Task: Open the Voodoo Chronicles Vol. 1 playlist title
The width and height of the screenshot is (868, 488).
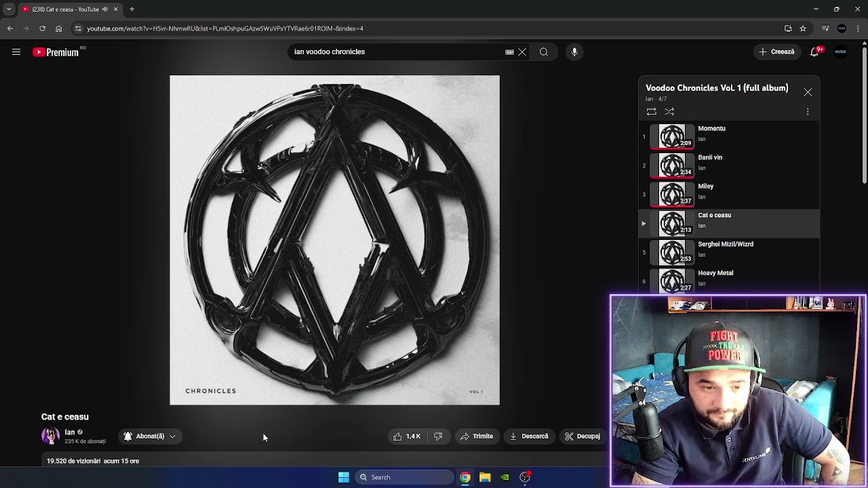Action: click(x=717, y=88)
